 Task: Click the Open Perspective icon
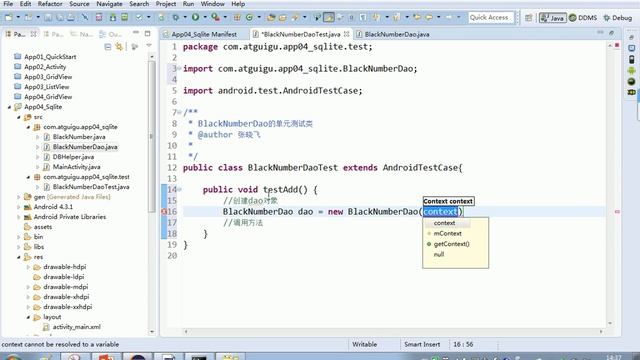529,18
